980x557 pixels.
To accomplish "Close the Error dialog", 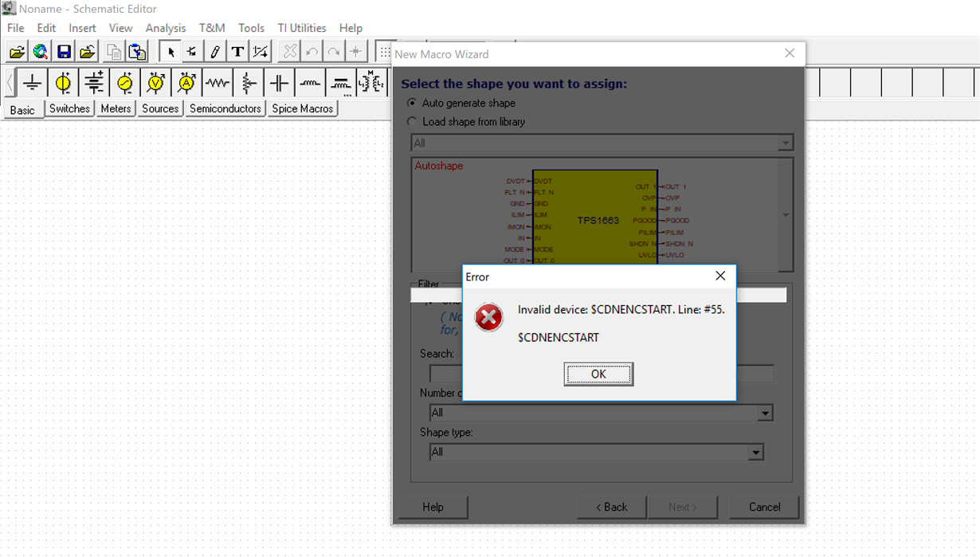I will 720,276.
